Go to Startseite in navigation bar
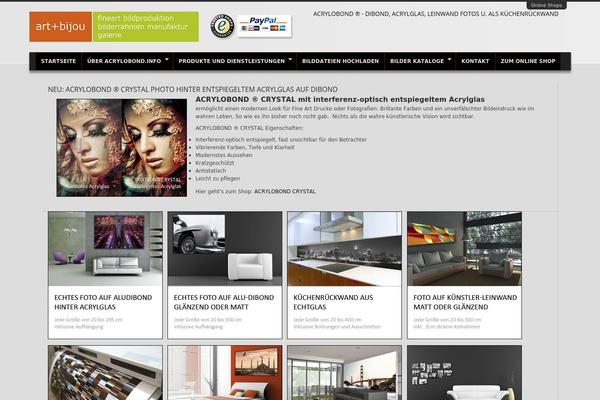Image resolution: width=600 pixels, height=400 pixels. [x=59, y=61]
